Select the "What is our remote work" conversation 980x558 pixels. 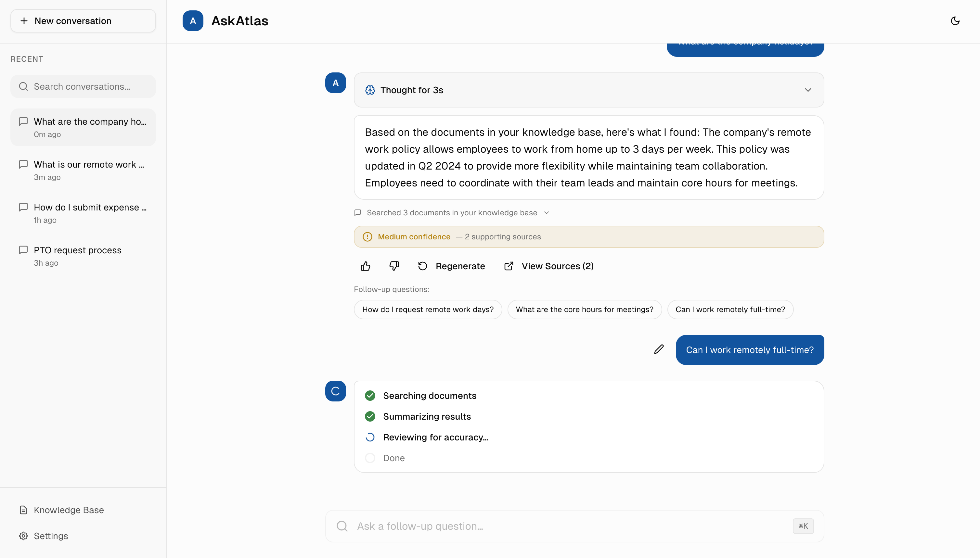point(83,170)
